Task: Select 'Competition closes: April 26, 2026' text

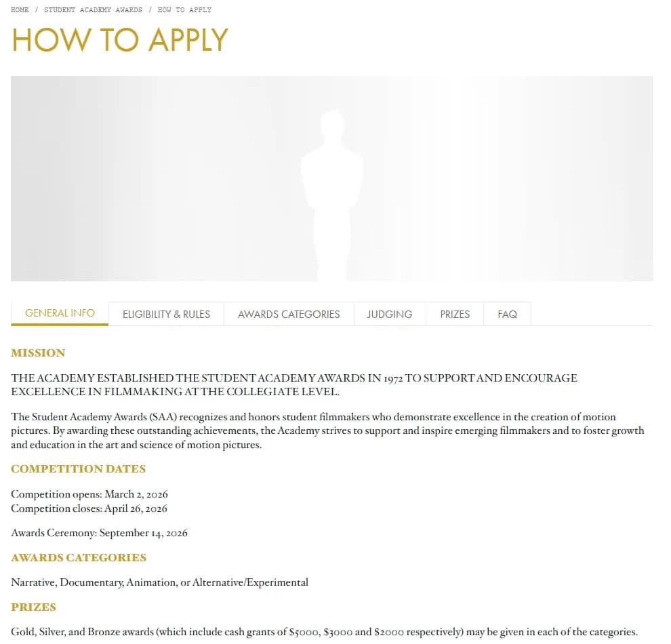Action: click(89, 508)
